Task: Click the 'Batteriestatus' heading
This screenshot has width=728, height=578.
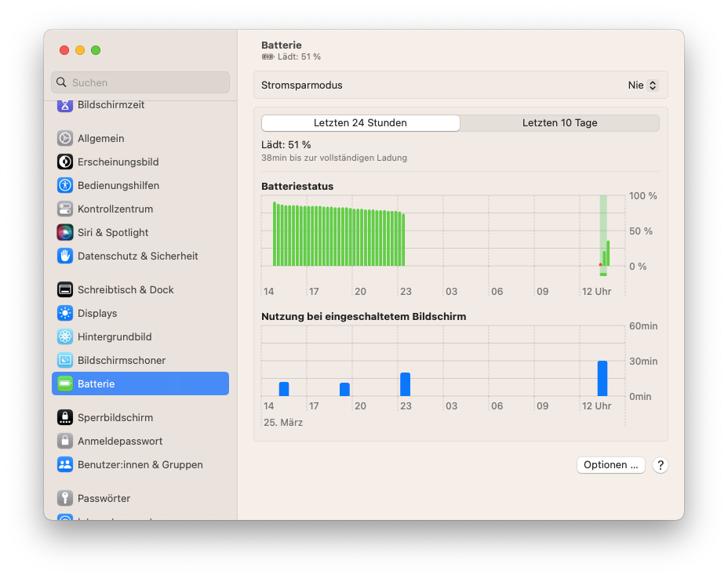Action: click(x=297, y=186)
